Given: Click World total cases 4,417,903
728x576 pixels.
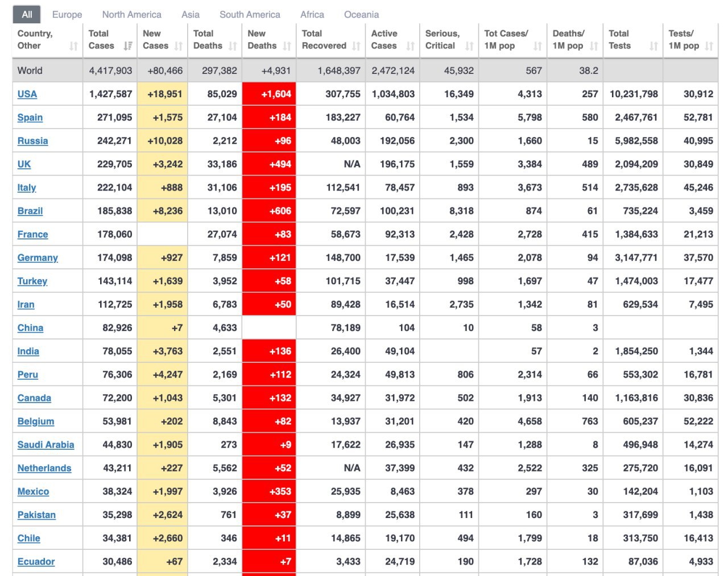Looking at the screenshot, I should pyautogui.click(x=110, y=71).
